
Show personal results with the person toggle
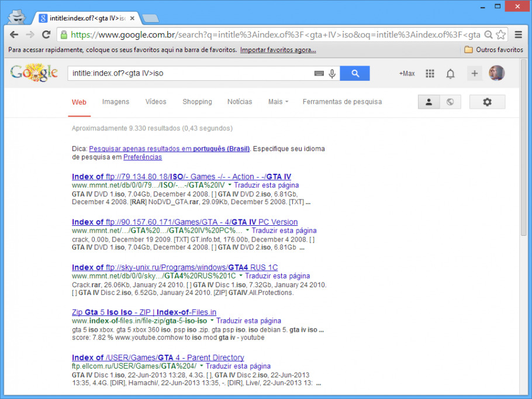coord(429,102)
